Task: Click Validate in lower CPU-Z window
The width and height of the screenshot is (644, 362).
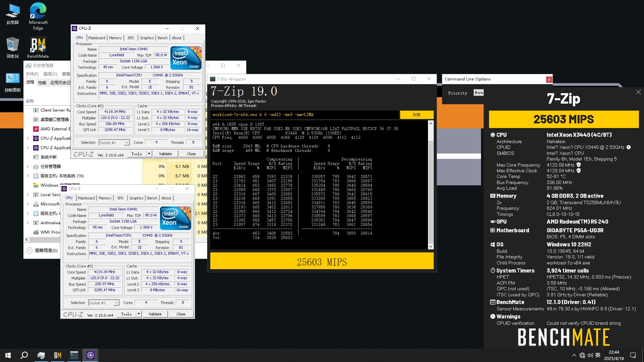Action: coord(155,314)
